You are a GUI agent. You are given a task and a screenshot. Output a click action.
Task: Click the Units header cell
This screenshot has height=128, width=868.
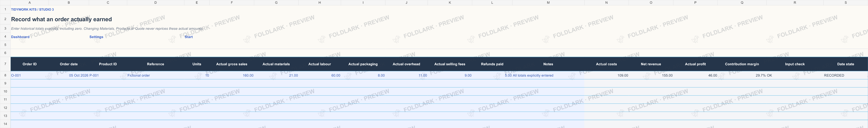pos(197,64)
